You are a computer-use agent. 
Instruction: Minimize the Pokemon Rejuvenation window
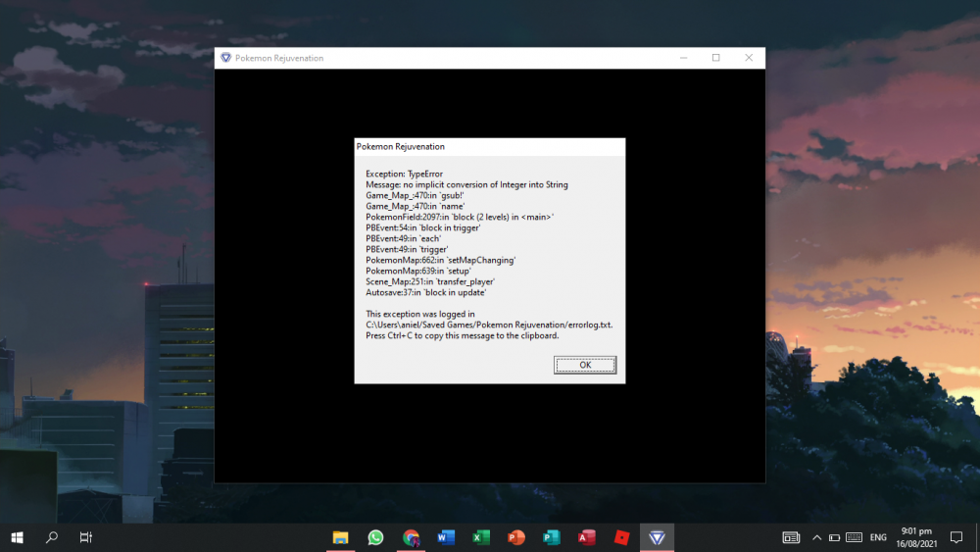[684, 58]
